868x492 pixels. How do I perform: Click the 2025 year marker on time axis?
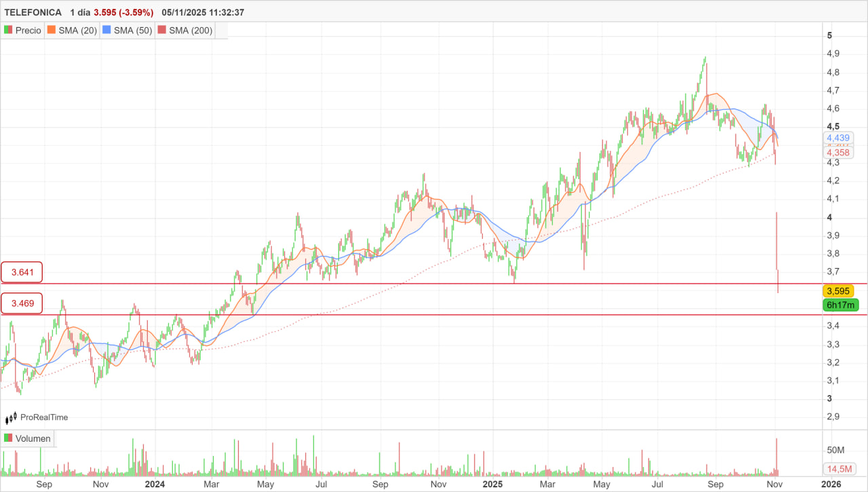pyautogui.click(x=492, y=484)
